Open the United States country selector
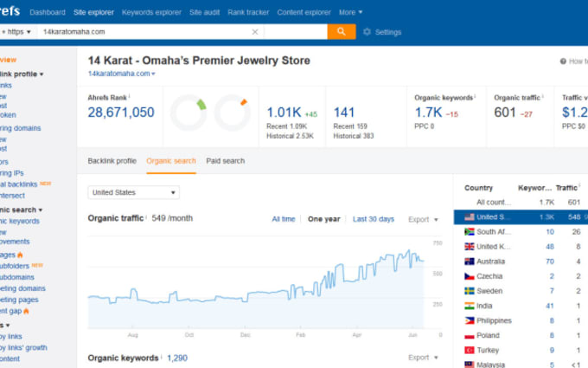588x368 pixels. pyautogui.click(x=133, y=192)
